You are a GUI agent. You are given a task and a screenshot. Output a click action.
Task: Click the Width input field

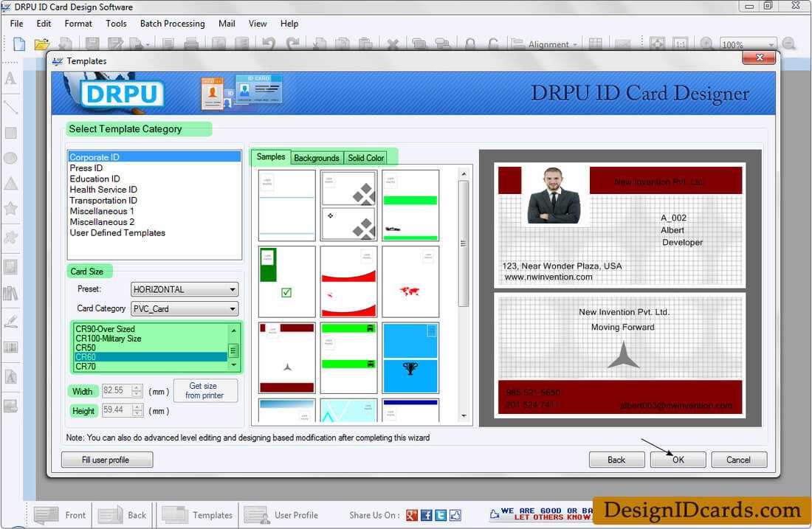pyautogui.click(x=117, y=390)
